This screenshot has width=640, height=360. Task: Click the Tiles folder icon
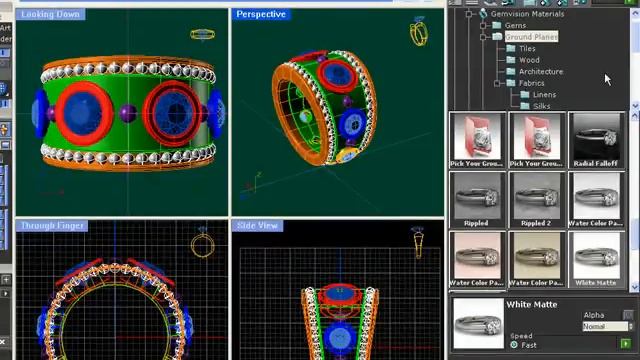511,48
